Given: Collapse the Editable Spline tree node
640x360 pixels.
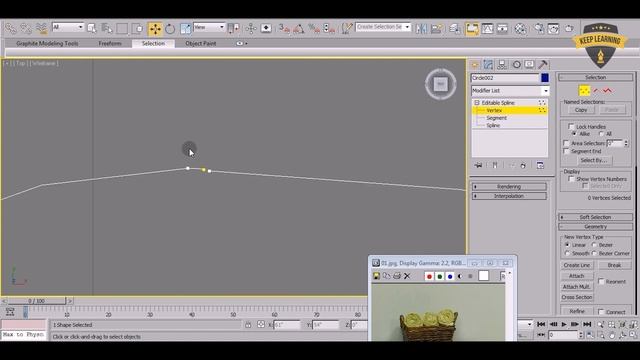Looking at the screenshot, I should (x=476, y=103).
